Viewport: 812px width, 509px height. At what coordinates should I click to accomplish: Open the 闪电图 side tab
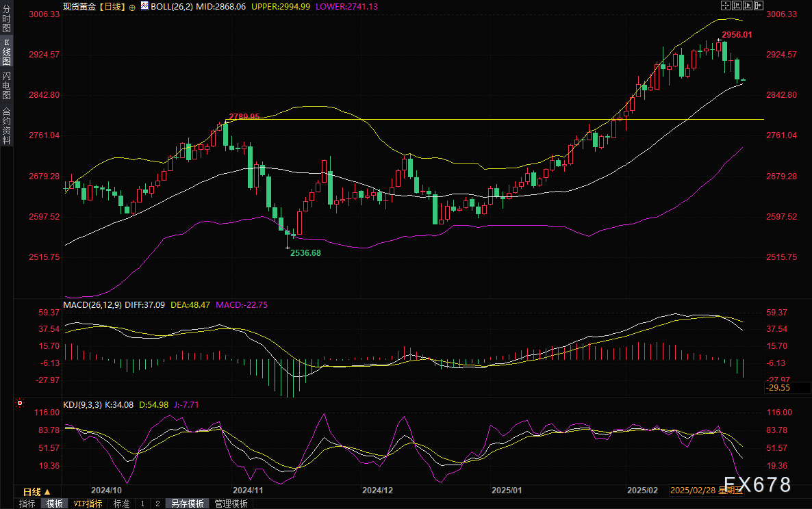pos(6,86)
